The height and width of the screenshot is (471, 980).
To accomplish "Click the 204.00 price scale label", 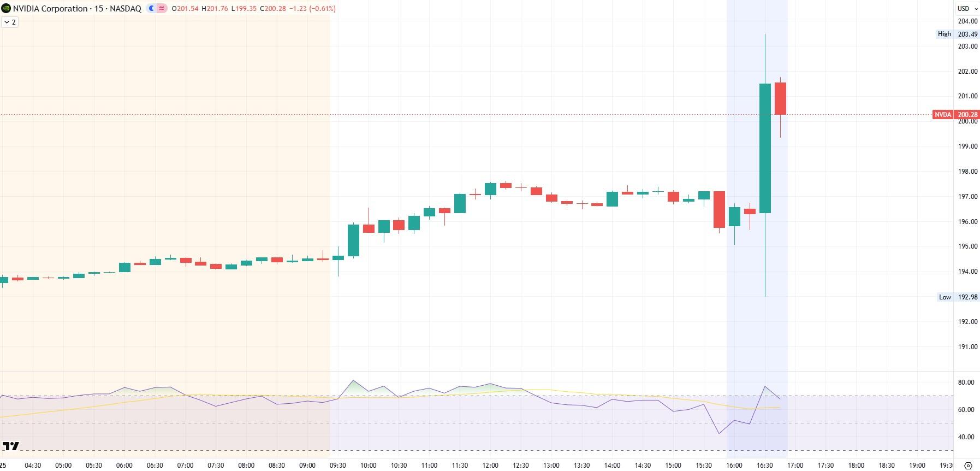I will [967, 21].
